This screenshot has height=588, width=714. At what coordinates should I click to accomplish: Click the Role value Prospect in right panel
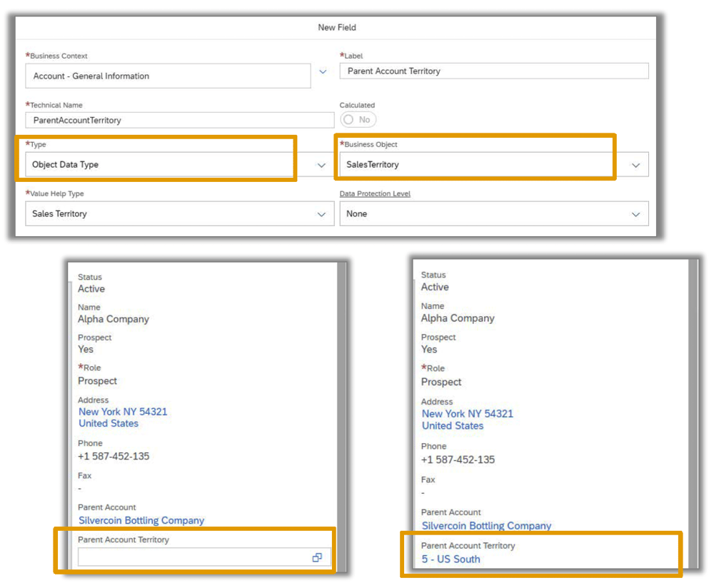441,382
